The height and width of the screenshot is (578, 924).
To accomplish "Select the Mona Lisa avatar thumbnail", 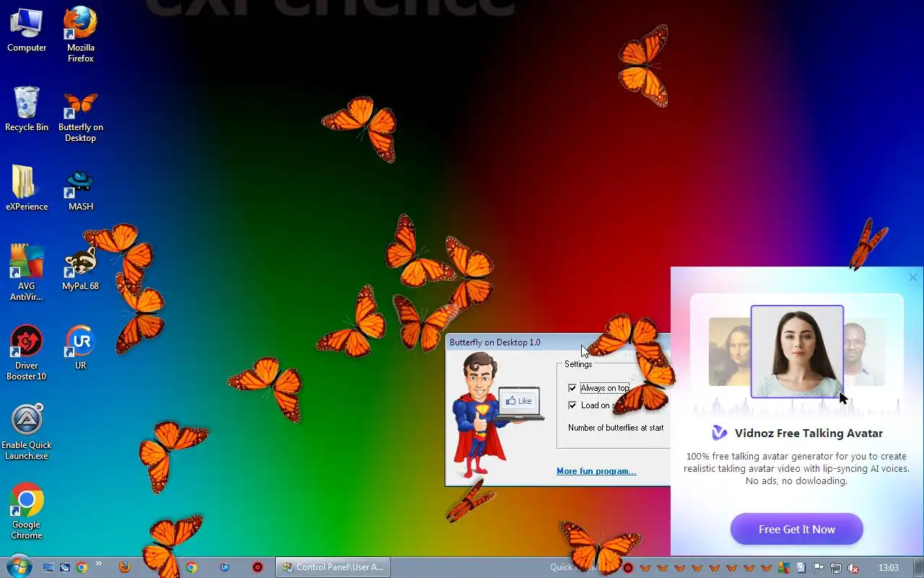I will (x=730, y=352).
